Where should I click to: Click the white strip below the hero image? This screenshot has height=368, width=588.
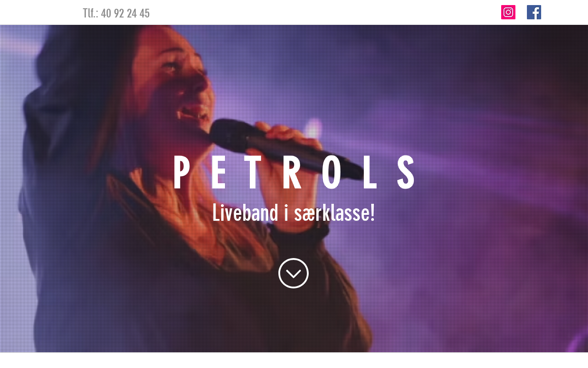click(x=294, y=360)
